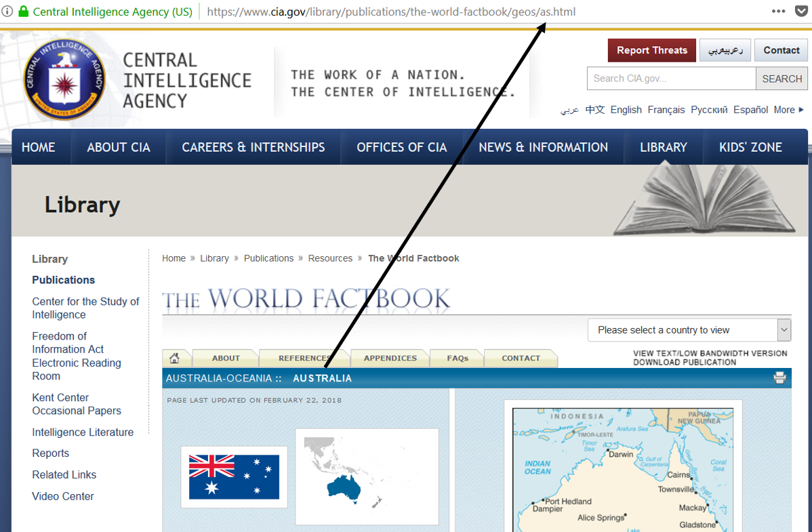Click the green padlock security icon
This screenshot has width=812, height=532.
pyautogui.click(x=23, y=12)
